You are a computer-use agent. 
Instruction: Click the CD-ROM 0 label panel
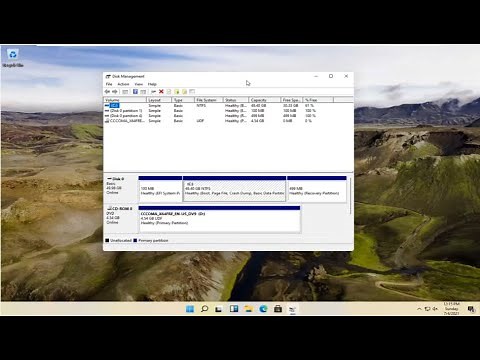[121, 219]
